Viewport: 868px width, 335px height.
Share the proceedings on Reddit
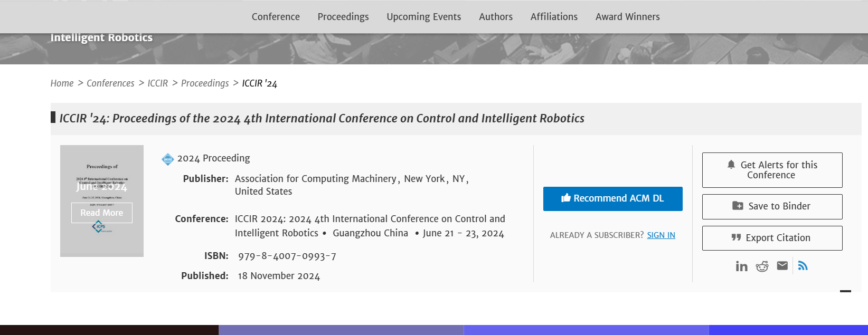tap(762, 266)
